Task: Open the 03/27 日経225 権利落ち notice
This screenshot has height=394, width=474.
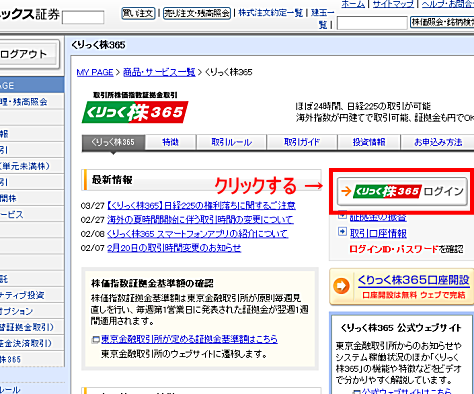Action: (201, 205)
